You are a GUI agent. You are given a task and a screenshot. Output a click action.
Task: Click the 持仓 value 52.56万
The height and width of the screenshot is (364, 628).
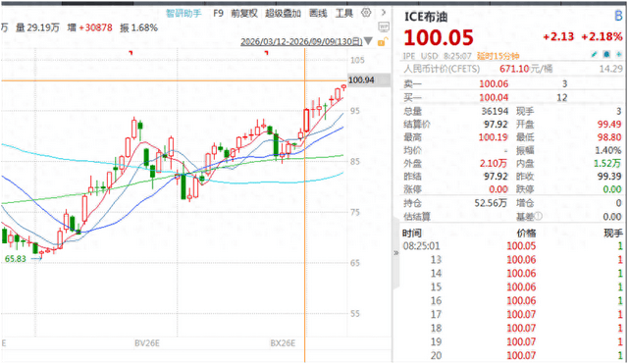(491, 203)
